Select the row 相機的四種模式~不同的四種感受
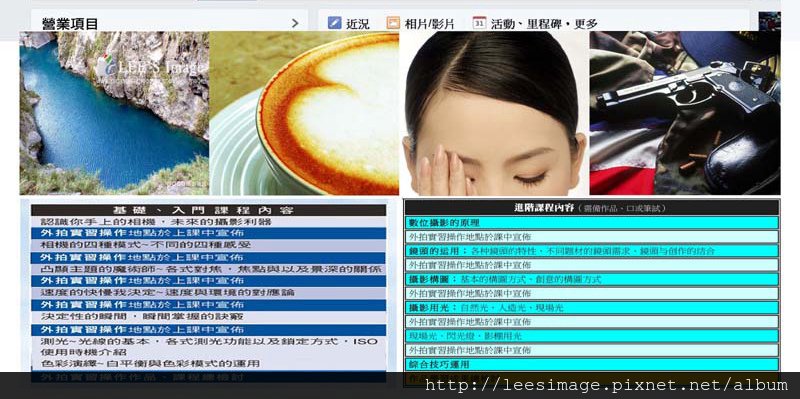 pos(209,245)
